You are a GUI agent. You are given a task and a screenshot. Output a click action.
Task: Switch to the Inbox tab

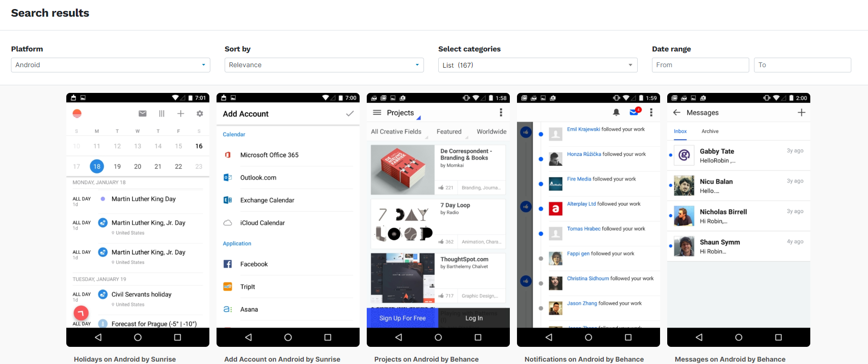click(x=680, y=131)
